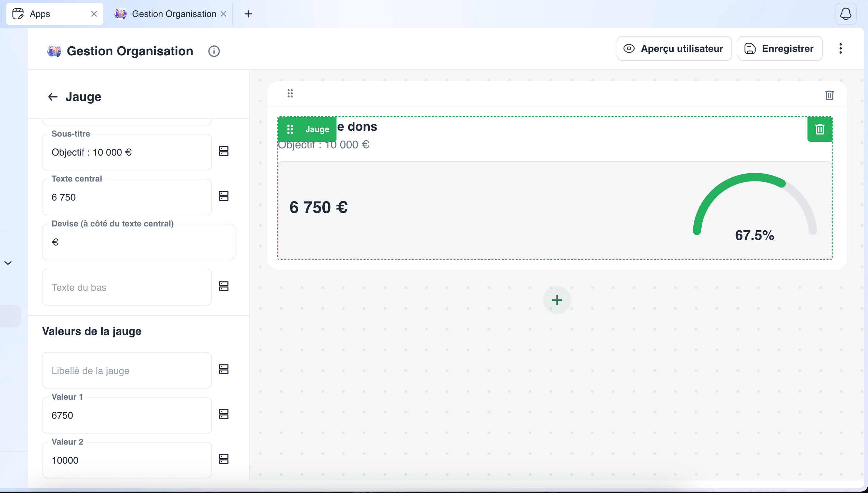Switch to the Apps tab
The image size is (868, 493).
pos(55,14)
